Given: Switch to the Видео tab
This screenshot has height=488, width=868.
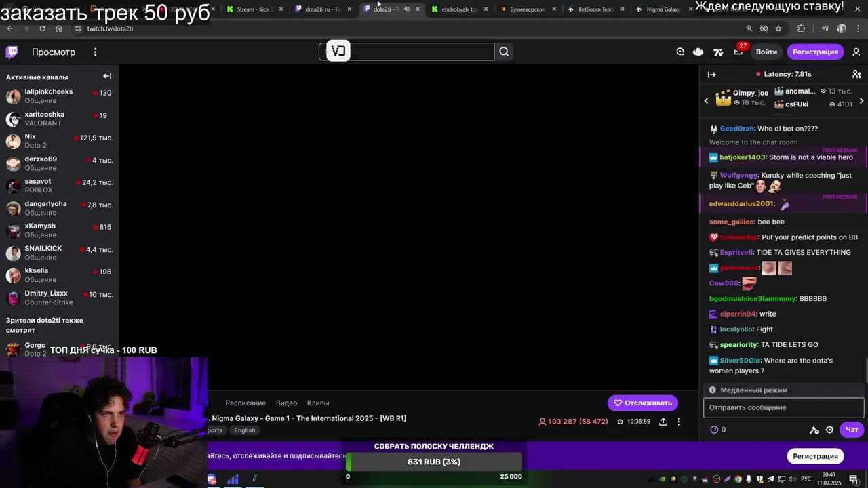Looking at the screenshot, I should pyautogui.click(x=286, y=403).
